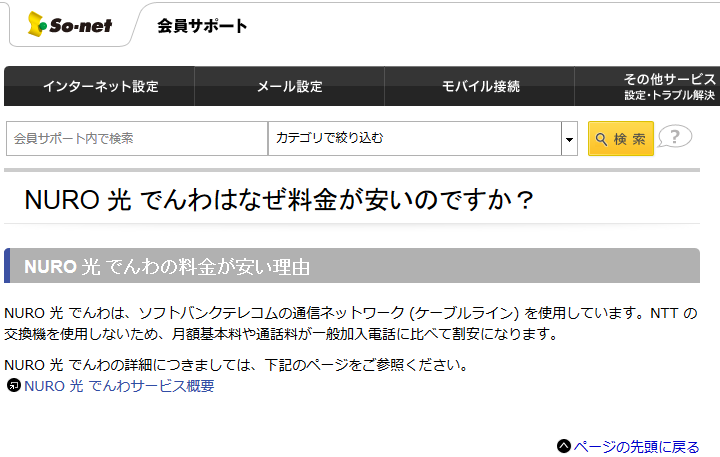Open the NURO 光 でんわサービス概要 link
Viewport: 720px width, 457px height.
[x=119, y=386]
